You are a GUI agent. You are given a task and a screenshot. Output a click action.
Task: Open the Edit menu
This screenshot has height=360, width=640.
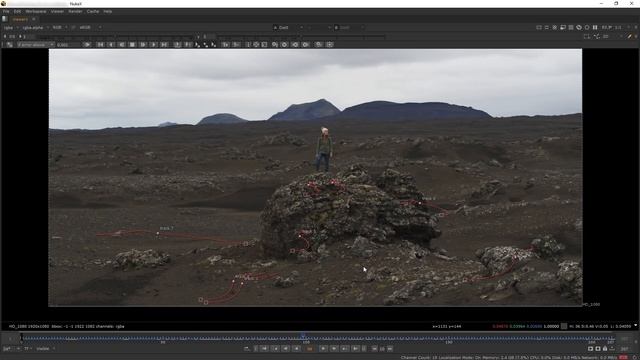[x=17, y=11]
